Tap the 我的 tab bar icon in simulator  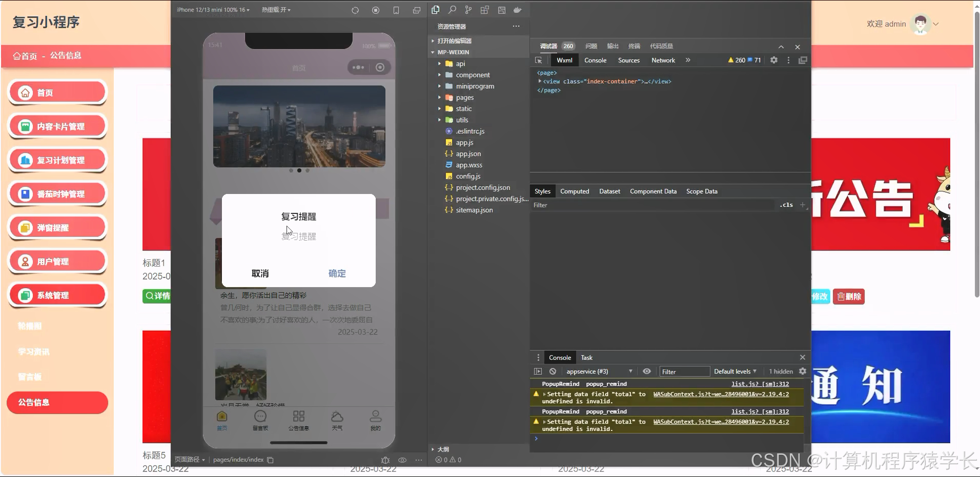coord(376,420)
